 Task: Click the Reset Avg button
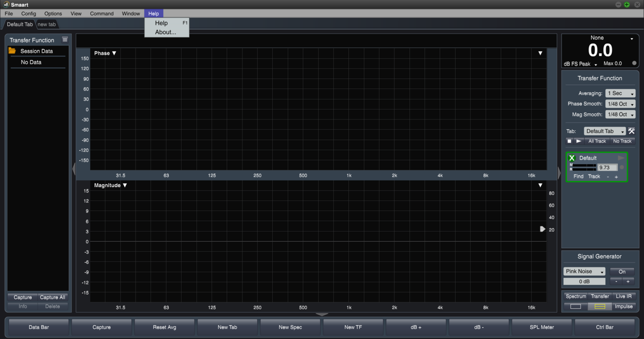[165, 327]
